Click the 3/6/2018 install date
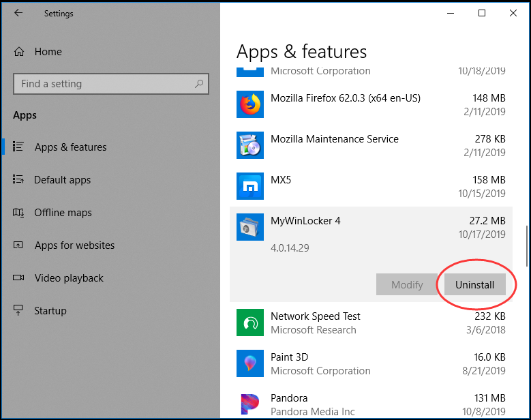The image size is (531, 420). pos(485,330)
